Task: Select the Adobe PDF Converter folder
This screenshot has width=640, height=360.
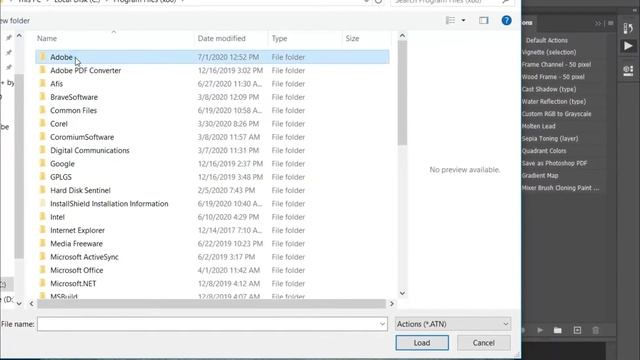Action: [x=85, y=71]
